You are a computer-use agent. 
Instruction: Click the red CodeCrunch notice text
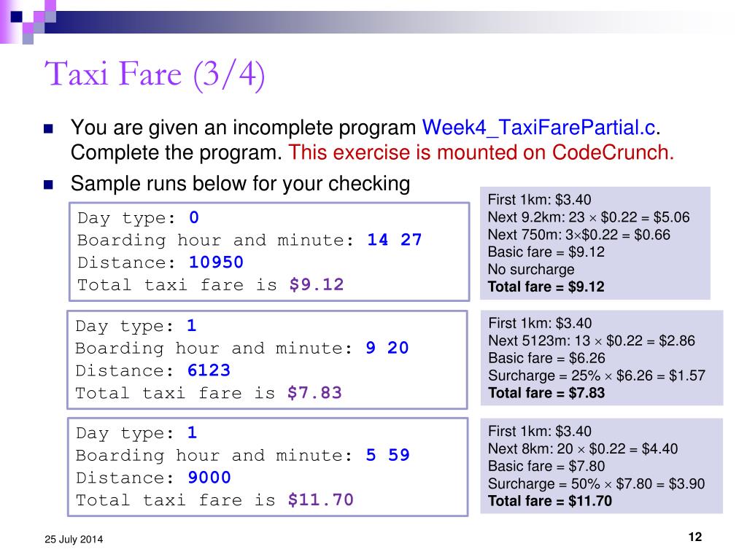click(x=481, y=153)
